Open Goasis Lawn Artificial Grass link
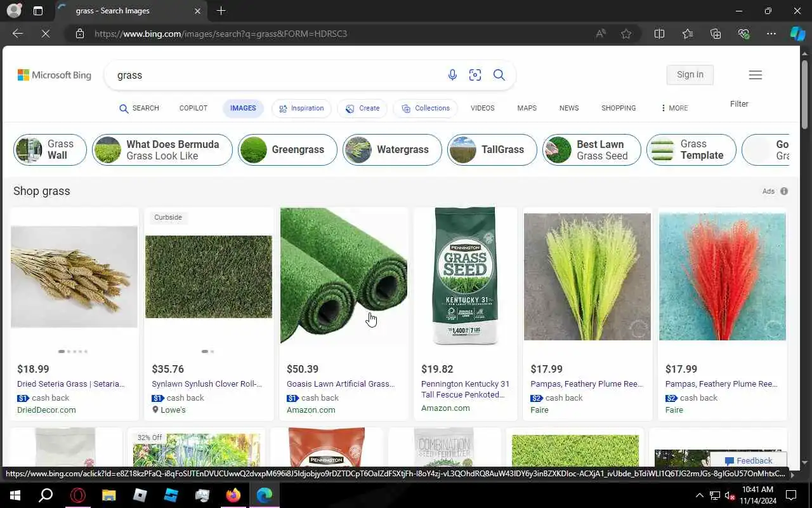 (341, 384)
